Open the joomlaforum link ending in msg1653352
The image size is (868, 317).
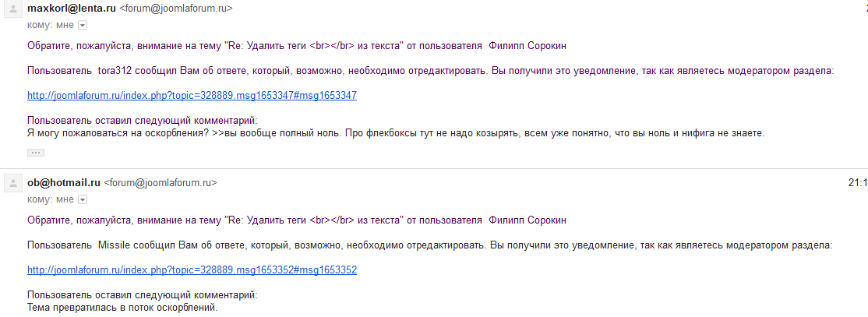coord(192,270)
